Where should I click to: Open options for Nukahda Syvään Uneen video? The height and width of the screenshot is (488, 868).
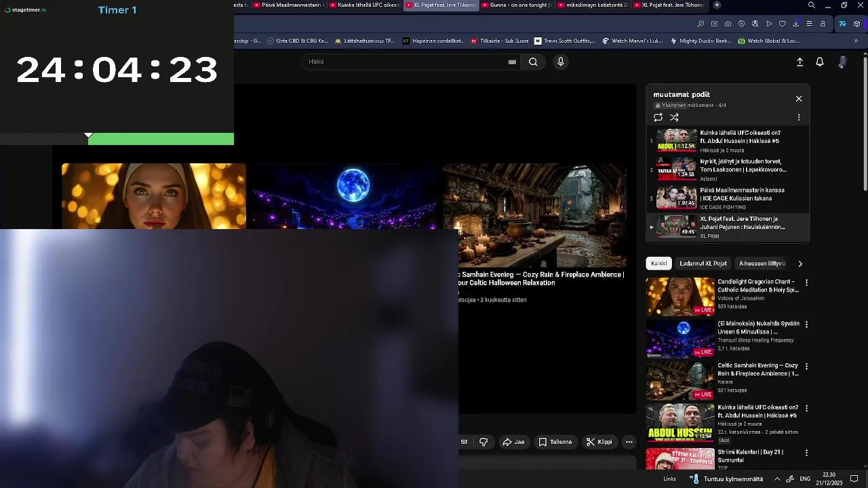[x=806, y=325]
